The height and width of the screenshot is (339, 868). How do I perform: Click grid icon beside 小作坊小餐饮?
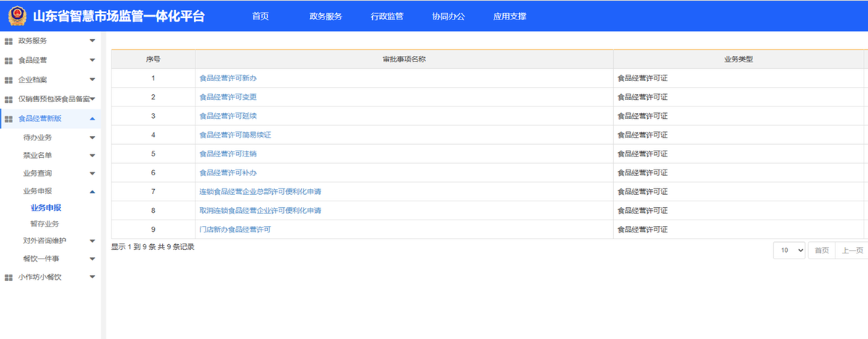(x=9, y=277)
